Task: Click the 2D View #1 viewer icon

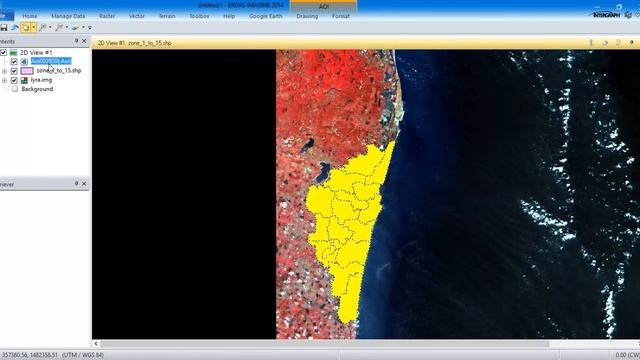Action: click(13, 53)
